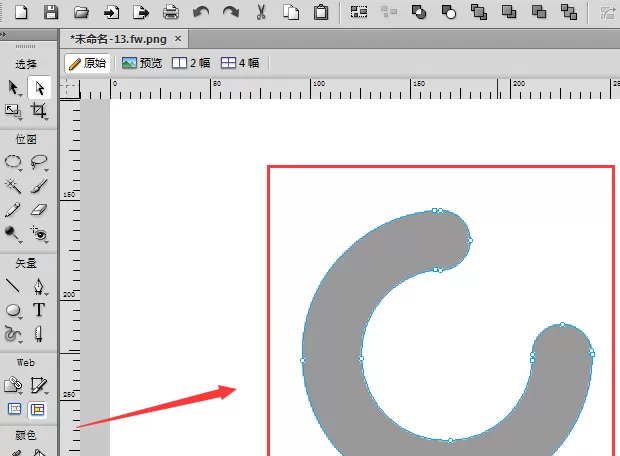Redo the last undone action
Viewport: 620px width, 456px height.
[x=231, y=12]
